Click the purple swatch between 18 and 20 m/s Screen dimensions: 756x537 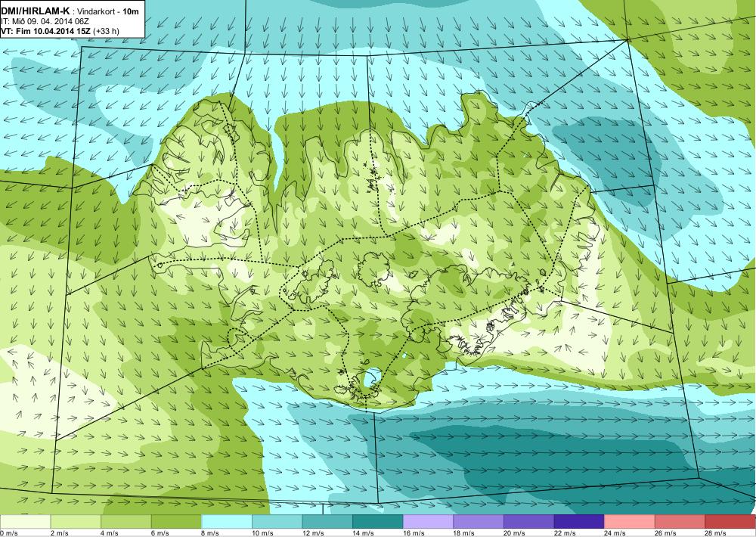[x=479, y=522]
